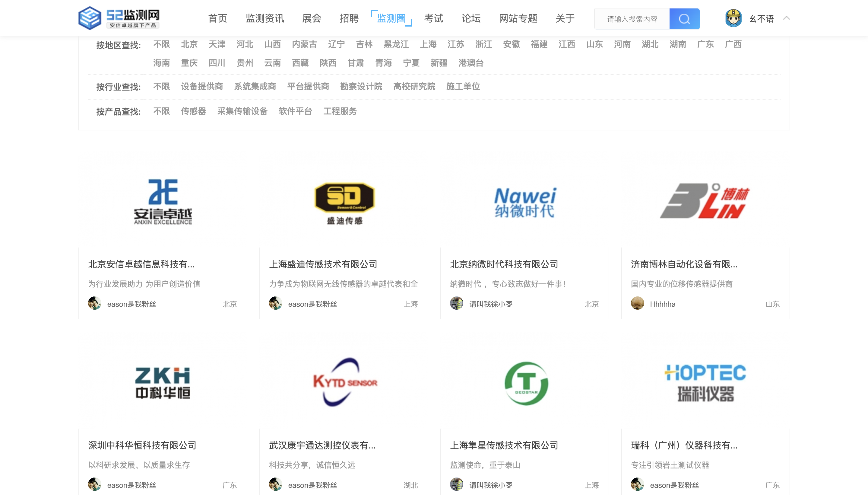Open the 网站专题 nav item
This screenshot has width=868, height=495.
518,18
